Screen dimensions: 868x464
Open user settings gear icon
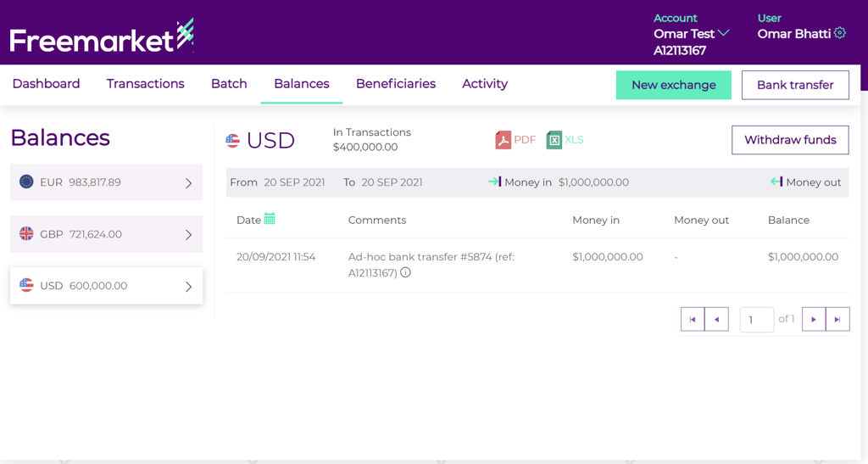(x=840, y=33)
